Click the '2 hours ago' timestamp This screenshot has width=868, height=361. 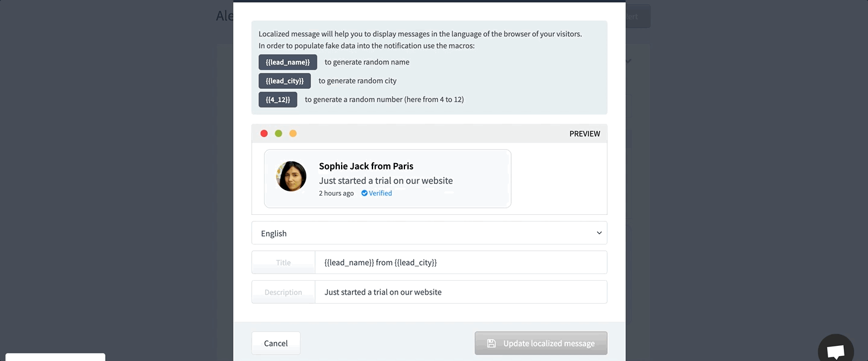click(336, 193)
